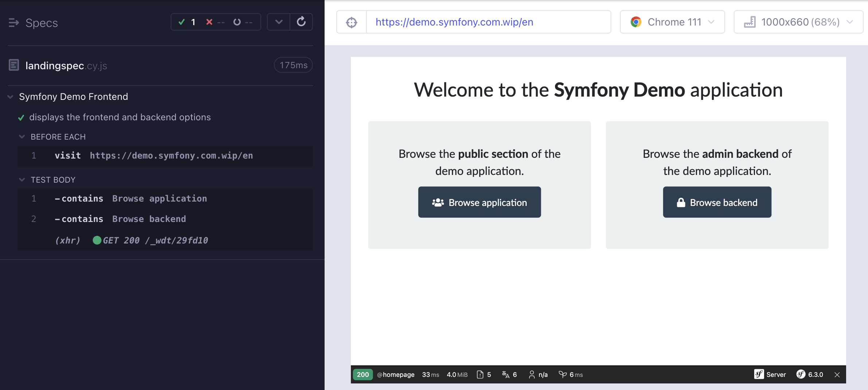Click the translations icon showing 6
This screenshot has height=390, width=868.
coord(509,374)
